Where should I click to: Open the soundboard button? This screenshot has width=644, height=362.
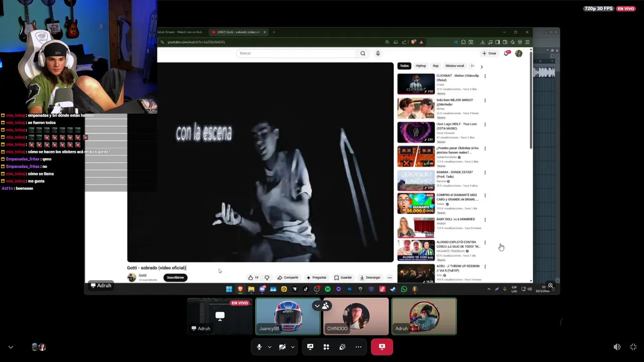pos(342,347)
